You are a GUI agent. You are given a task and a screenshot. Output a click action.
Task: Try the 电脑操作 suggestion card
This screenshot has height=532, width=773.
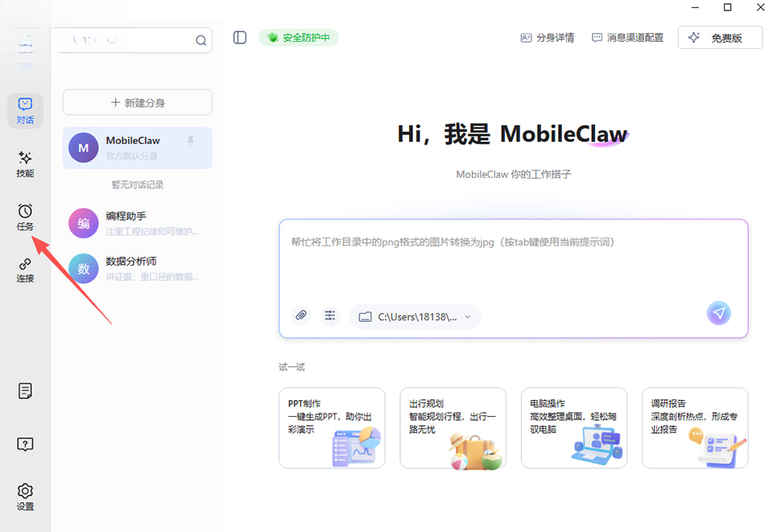pos(574,427)
